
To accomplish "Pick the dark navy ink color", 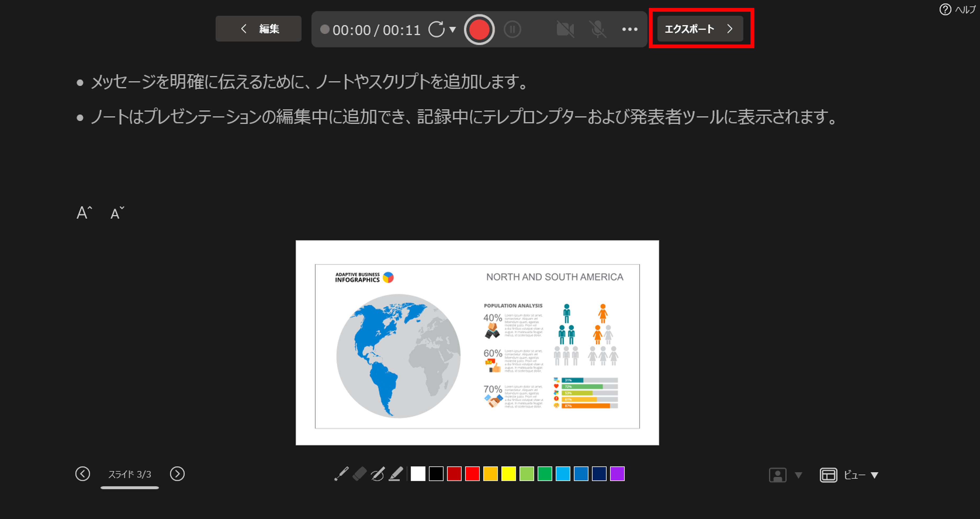I will [599, 474].
